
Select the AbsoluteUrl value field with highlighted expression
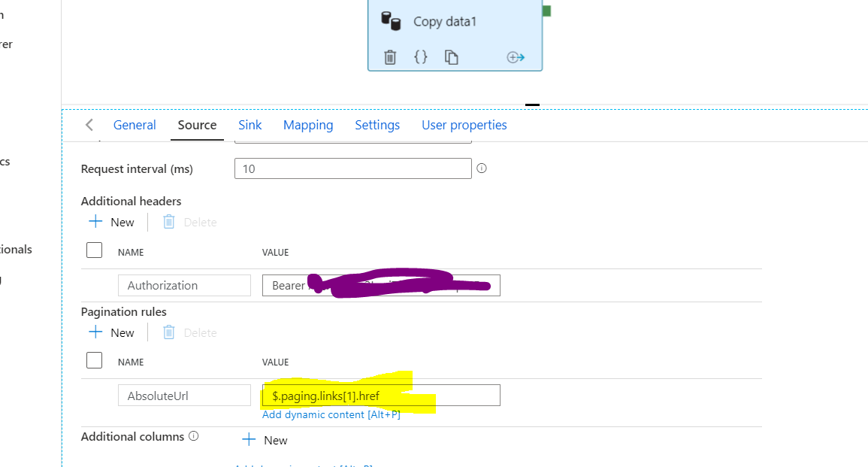(x=381, y=395)
